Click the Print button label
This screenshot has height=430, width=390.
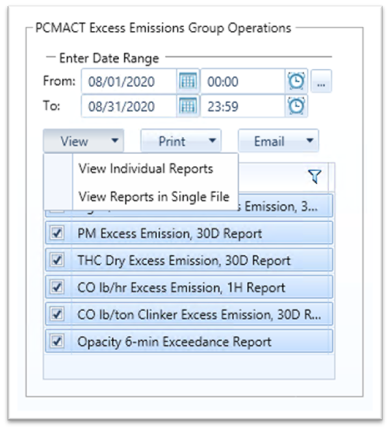tap(172, 141)
